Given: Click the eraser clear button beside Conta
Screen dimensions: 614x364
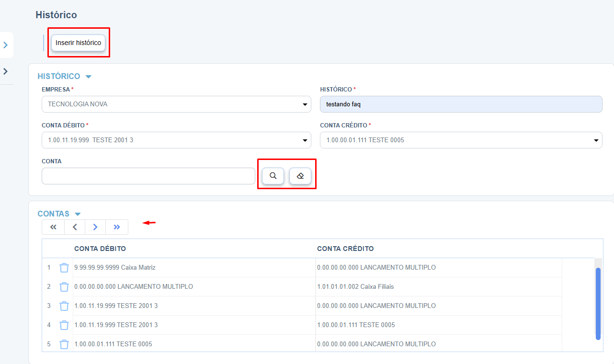Looking at the screenshot, I should [x=300, y=176].
